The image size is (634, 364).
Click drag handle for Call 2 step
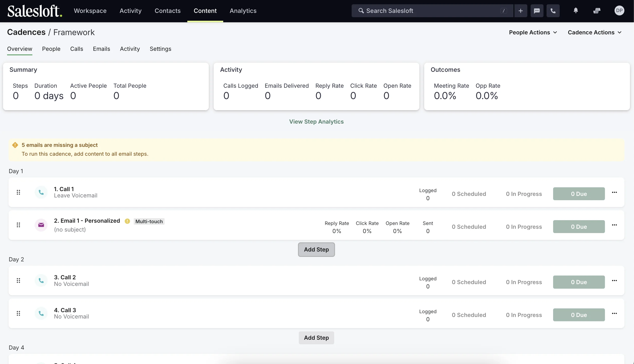tap(18, 281)
